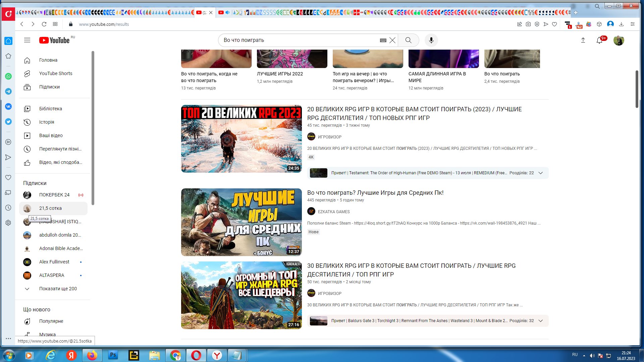Open ad blocker shield icon

(x=537, y=24)
